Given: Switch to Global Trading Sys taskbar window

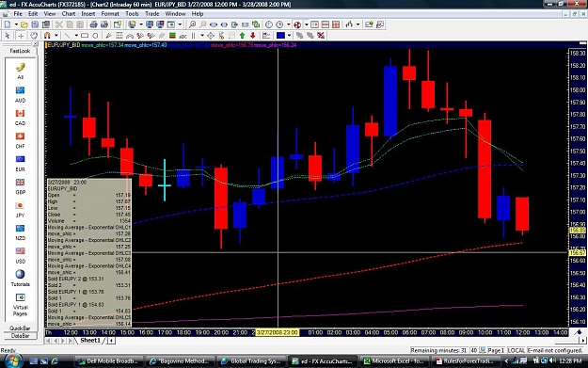Looking at the screenshot, I should (251, 361).
